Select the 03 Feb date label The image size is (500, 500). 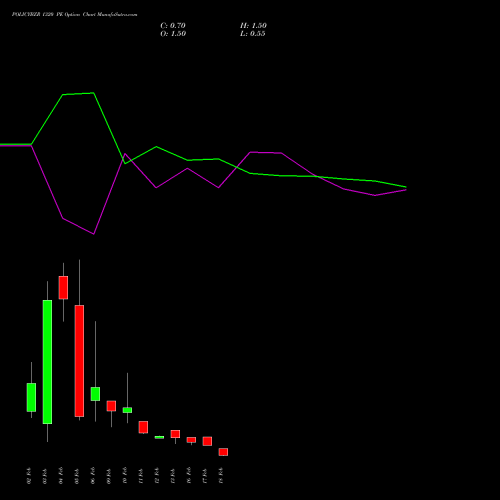tap(45, 476)
